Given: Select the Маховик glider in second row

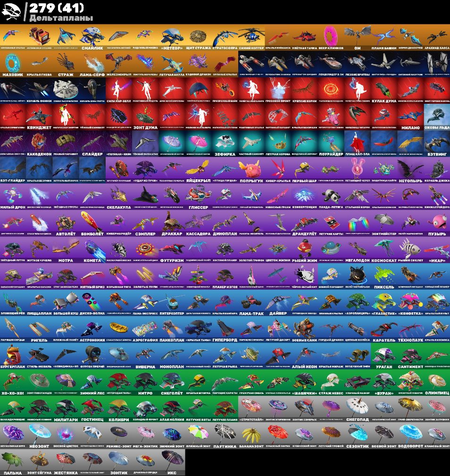Looking at the screenshot, I should coord(13,64).
